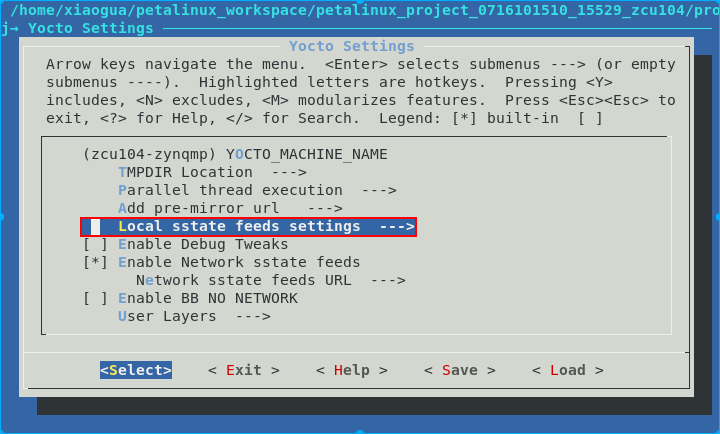
Task: Click the Select button
Action: point(136,370)
